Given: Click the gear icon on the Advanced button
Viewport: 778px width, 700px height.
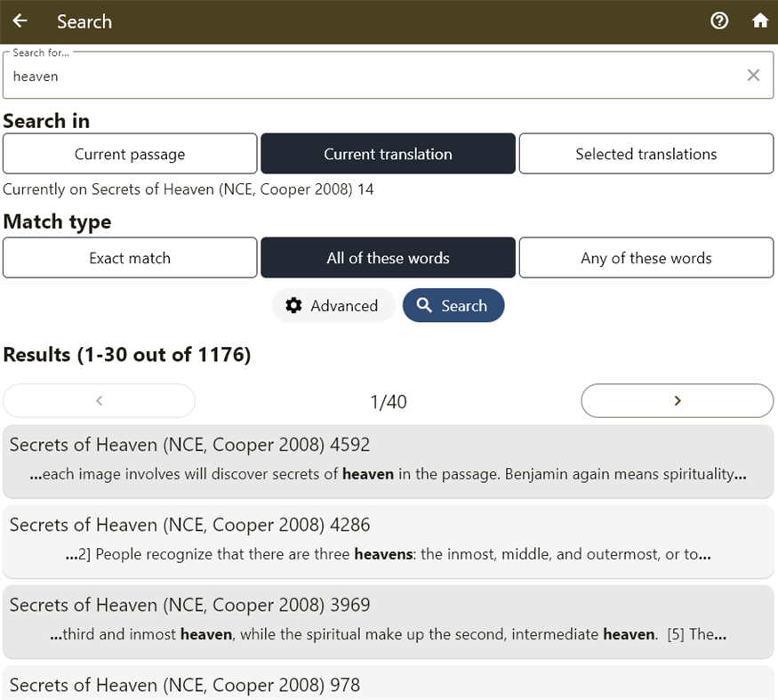Looking at the screenshot, I should 293,305.
